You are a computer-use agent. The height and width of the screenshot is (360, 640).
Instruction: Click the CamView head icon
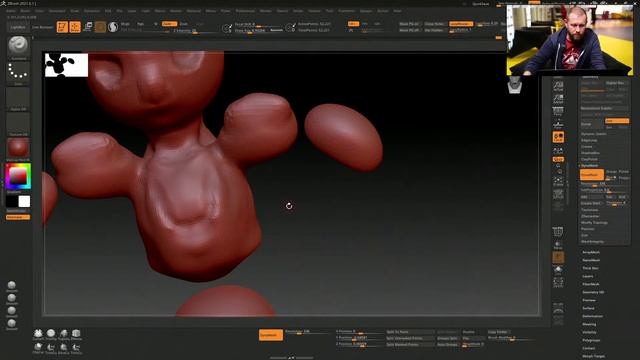coord(515,85)
